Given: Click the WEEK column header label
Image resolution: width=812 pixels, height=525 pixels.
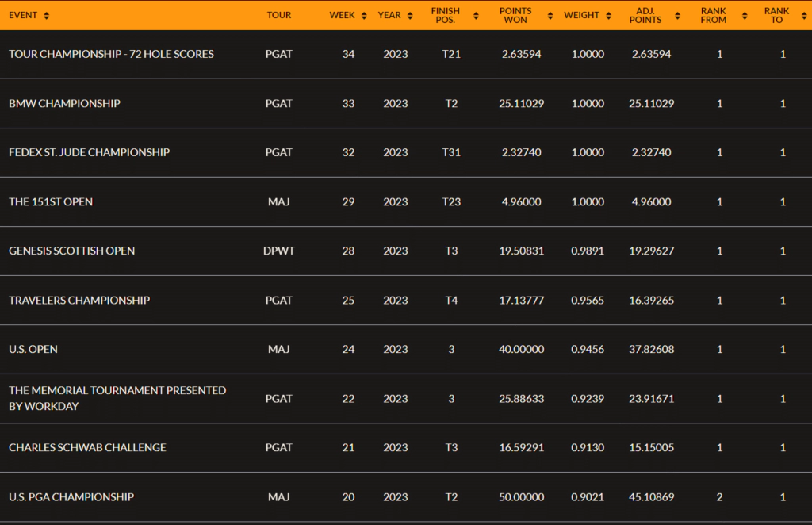Looking at the screenshot, I should point(342,15).
